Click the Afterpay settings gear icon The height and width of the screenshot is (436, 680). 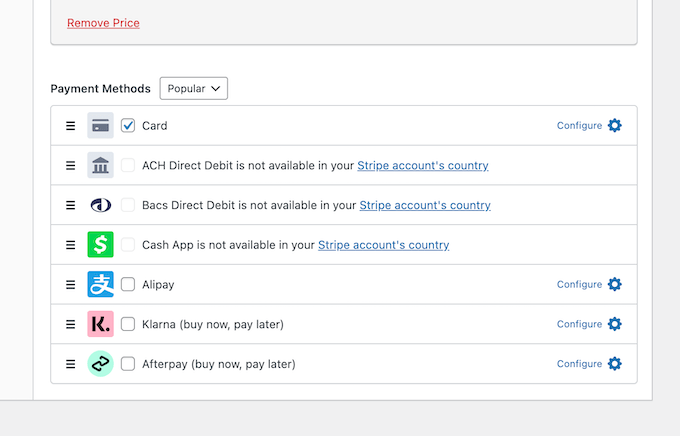tap(615, 364)
